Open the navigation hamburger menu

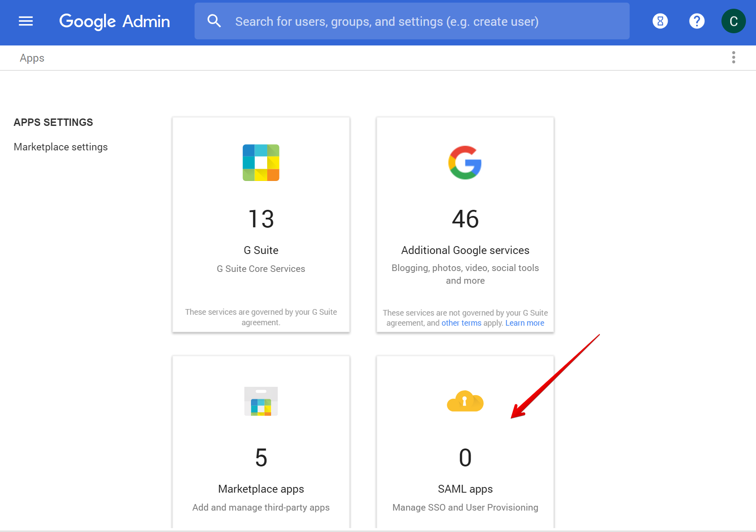coord(25,21)
